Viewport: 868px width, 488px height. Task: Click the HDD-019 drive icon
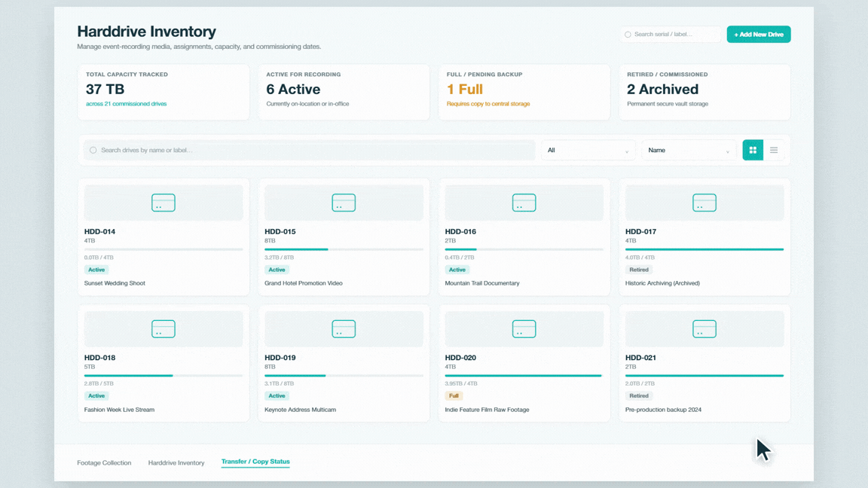[344, 328]
